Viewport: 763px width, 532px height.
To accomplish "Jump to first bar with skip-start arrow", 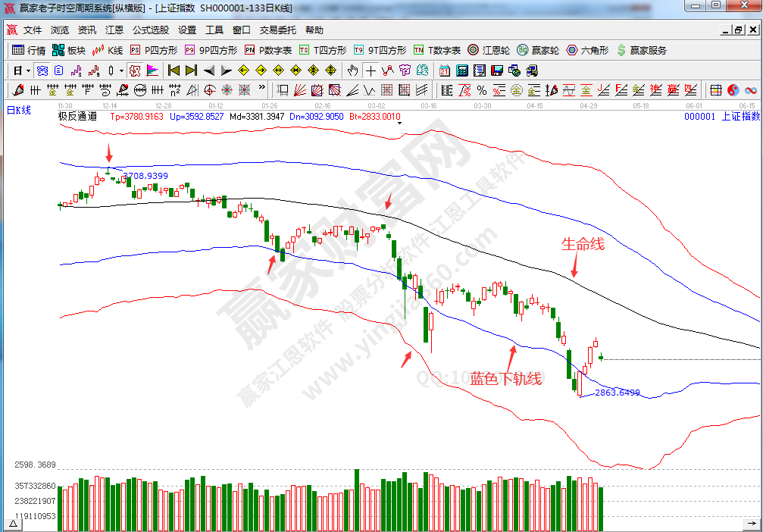I will 174,70.
